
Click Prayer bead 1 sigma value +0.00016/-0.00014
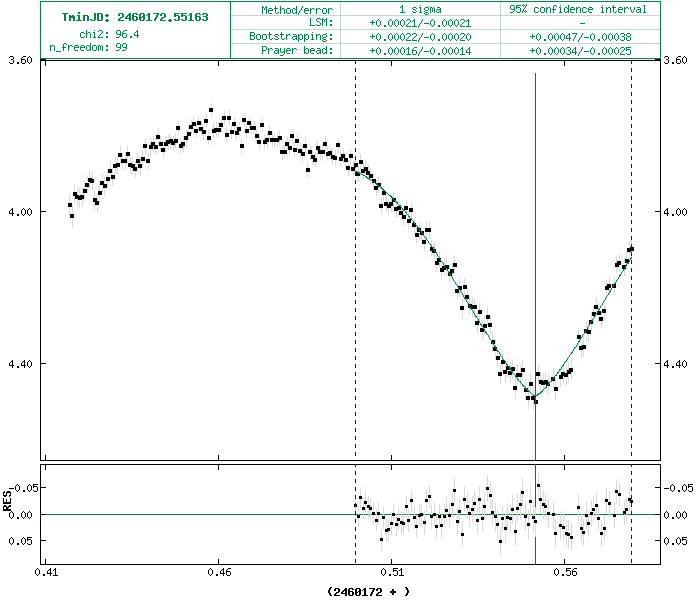click(413, 50)
